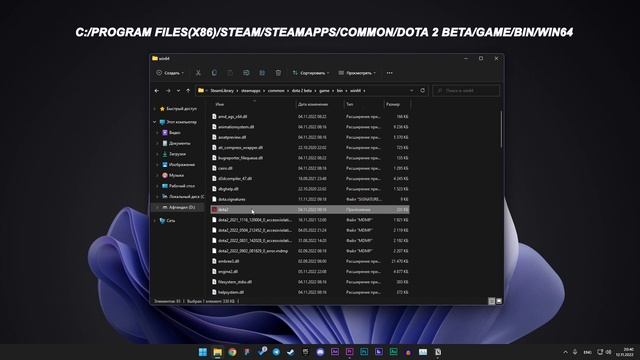Click game in the address breadcrumb
Image resolution: width=640 pixels, height=360 pixels.
pyautogui.click(x=324, y=91)
